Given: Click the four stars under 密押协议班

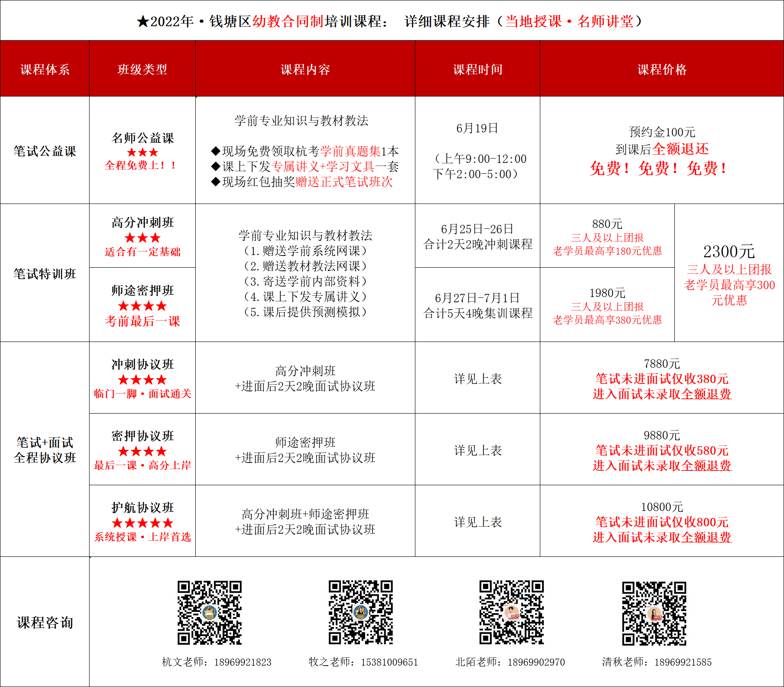Looking at the screenshot, I should pos(142,451).
